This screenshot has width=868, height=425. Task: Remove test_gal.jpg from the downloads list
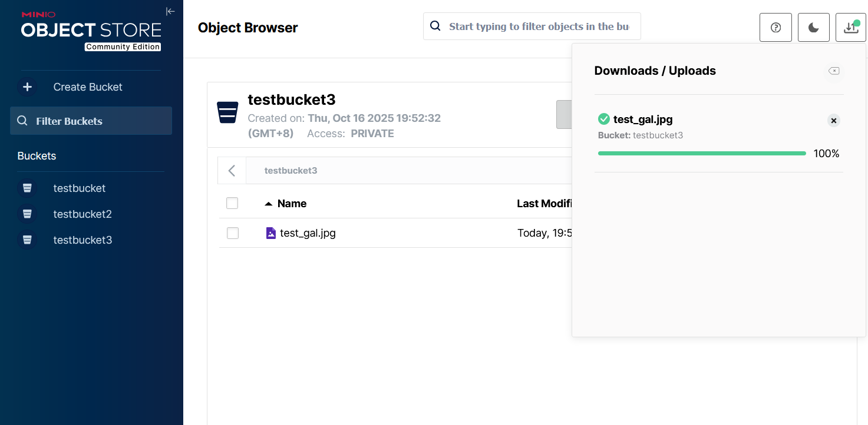pos(833,121)
